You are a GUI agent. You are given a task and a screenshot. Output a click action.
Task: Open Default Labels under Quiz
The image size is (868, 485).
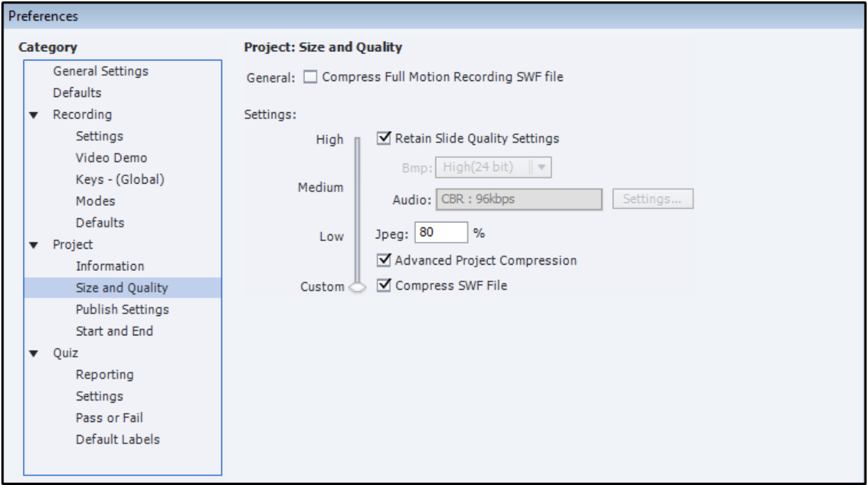[118, 439]
